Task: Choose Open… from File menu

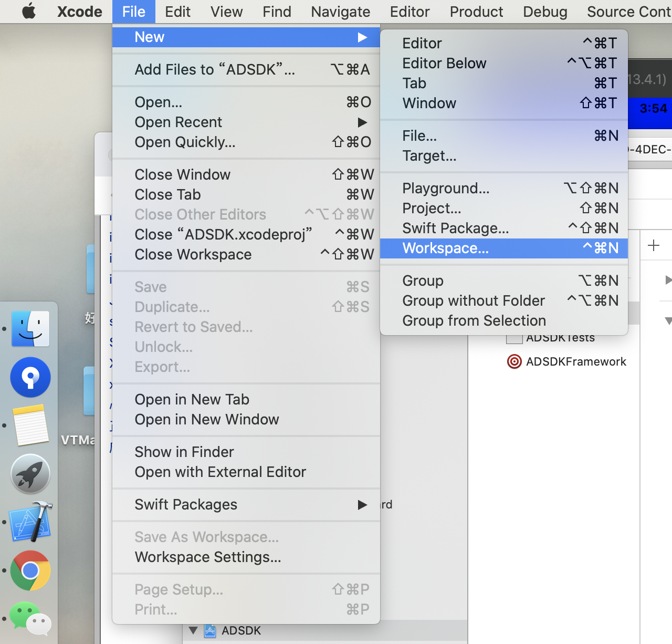Action: (x=246, y=102)
